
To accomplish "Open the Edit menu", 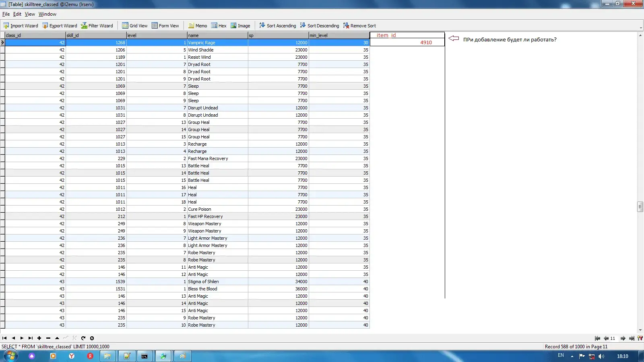I will [17, 14].
